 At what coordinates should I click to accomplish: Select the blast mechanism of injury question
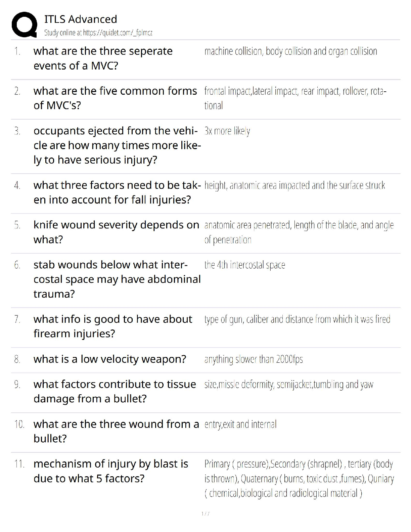(111, 471)
